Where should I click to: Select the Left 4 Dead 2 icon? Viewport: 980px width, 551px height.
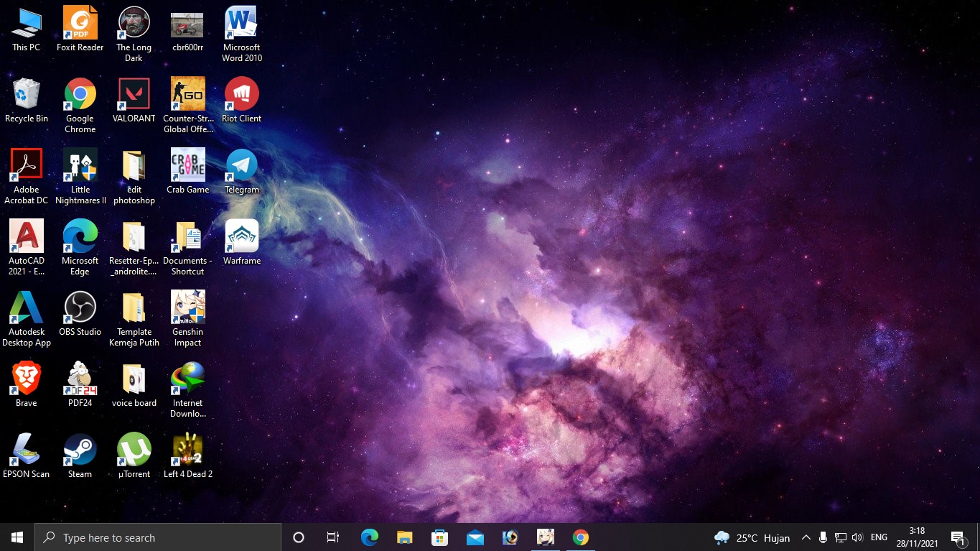pos(188,455)
